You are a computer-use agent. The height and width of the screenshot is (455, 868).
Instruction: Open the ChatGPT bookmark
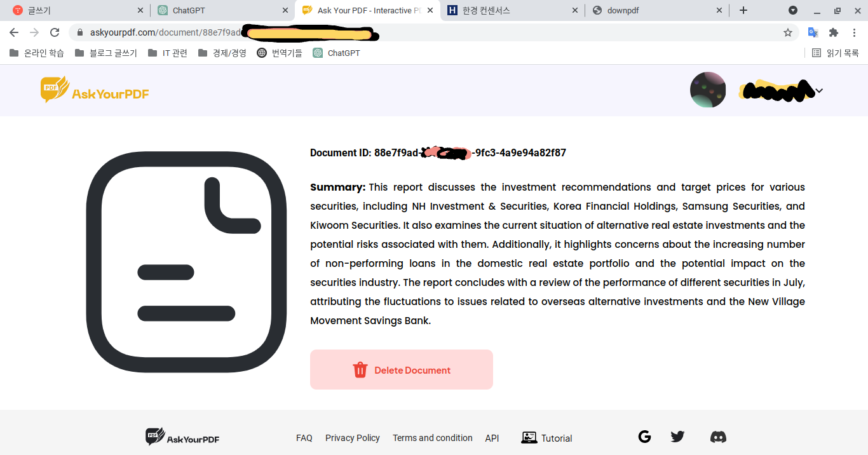[x=337, y=53]
